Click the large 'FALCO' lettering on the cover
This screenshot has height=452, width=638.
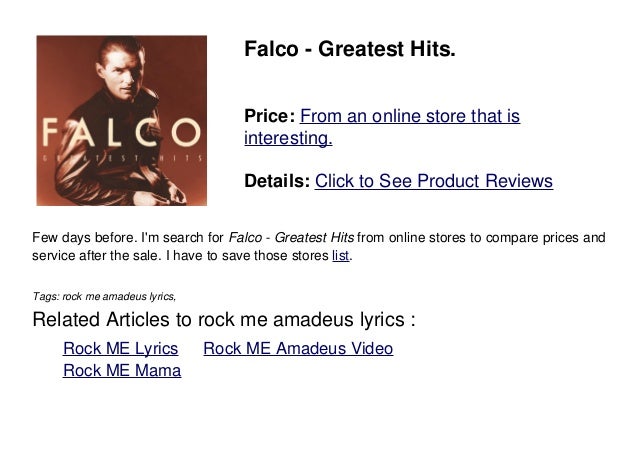coord(122,133)
